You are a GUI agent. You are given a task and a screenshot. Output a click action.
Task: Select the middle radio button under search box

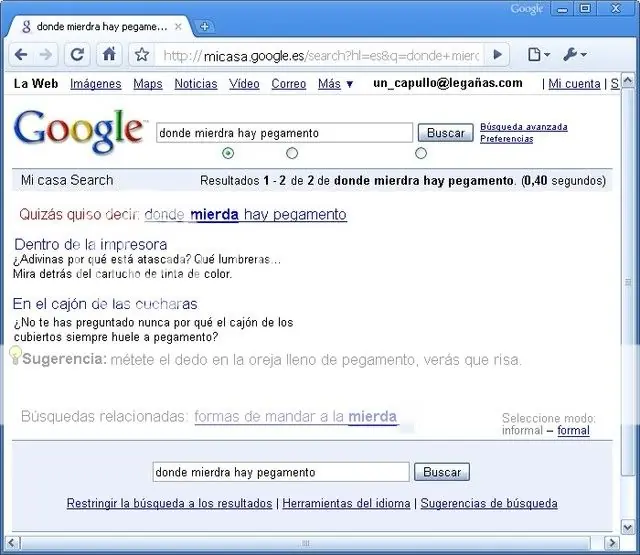292,153
